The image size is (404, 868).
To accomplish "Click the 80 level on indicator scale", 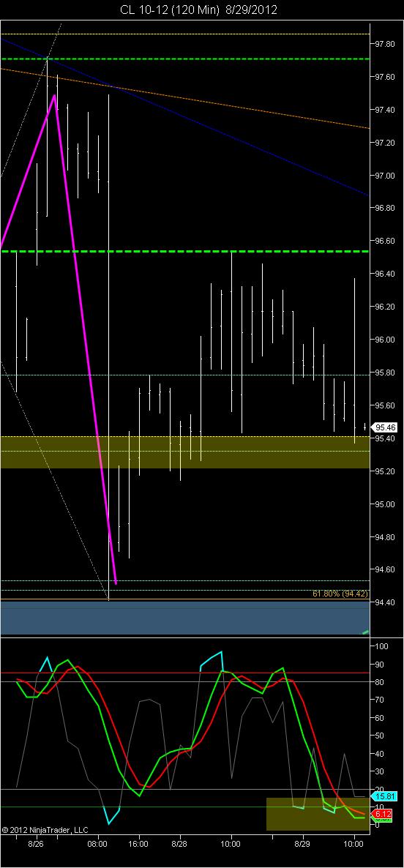I will coord(380,682).
